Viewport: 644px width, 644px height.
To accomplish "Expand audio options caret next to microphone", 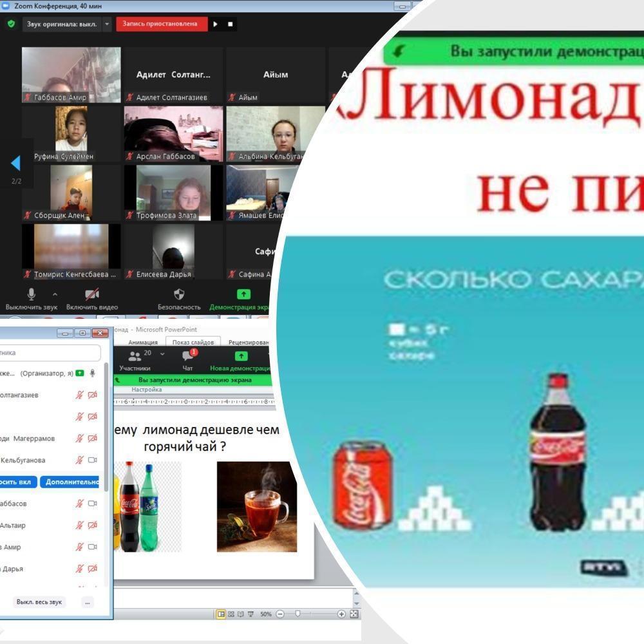I will pos(55,294).
